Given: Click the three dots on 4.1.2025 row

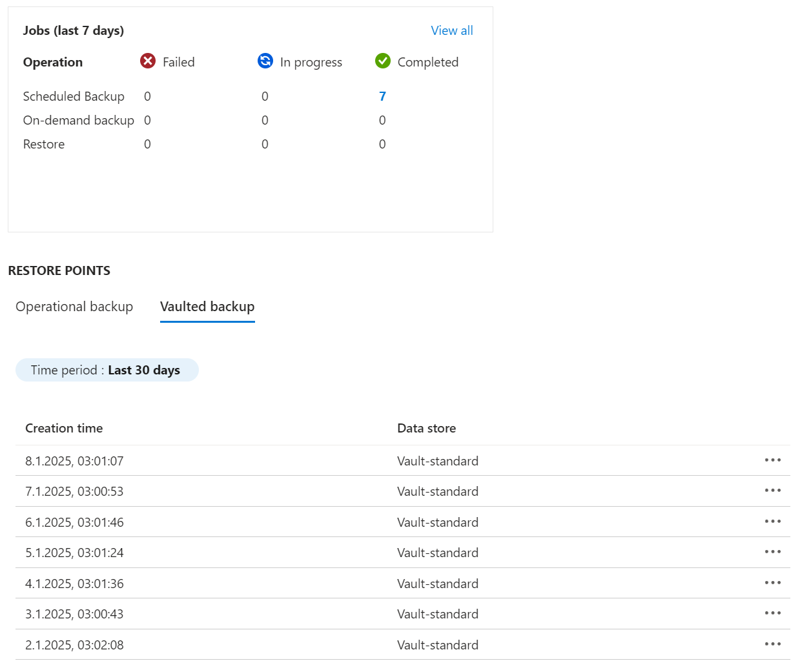Looking at the screenshot, I should (772, 583).
